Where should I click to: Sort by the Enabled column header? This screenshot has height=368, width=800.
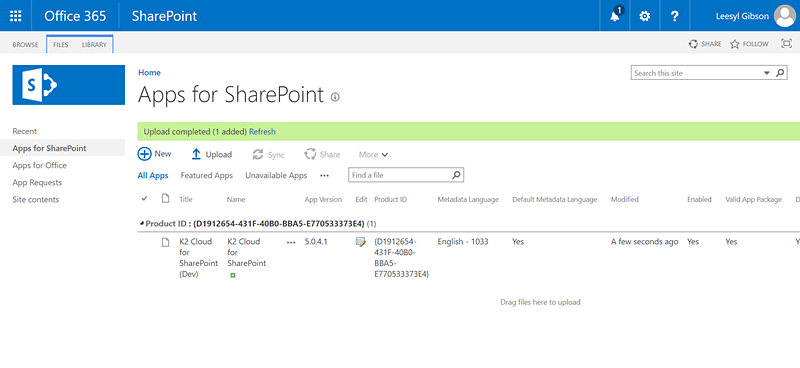pos(699,200)
